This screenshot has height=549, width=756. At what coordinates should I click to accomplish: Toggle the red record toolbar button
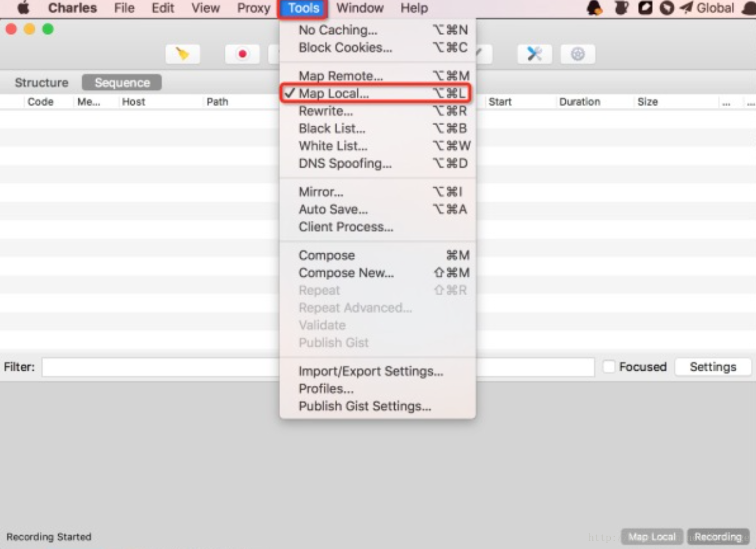242,54
